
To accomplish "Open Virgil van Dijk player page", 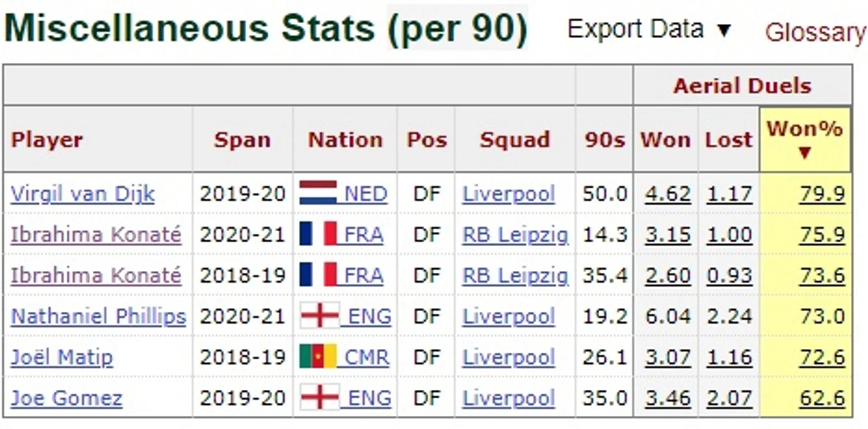I will pos(83,194).
